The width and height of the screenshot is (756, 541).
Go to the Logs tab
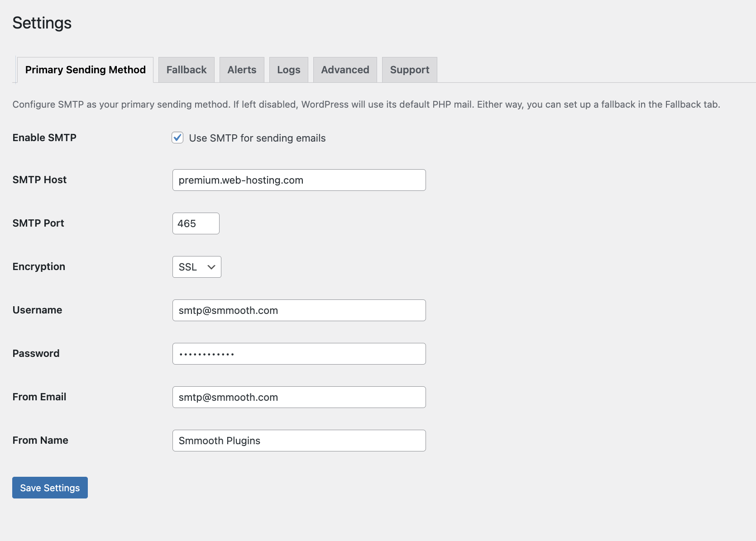pos(289,70)
